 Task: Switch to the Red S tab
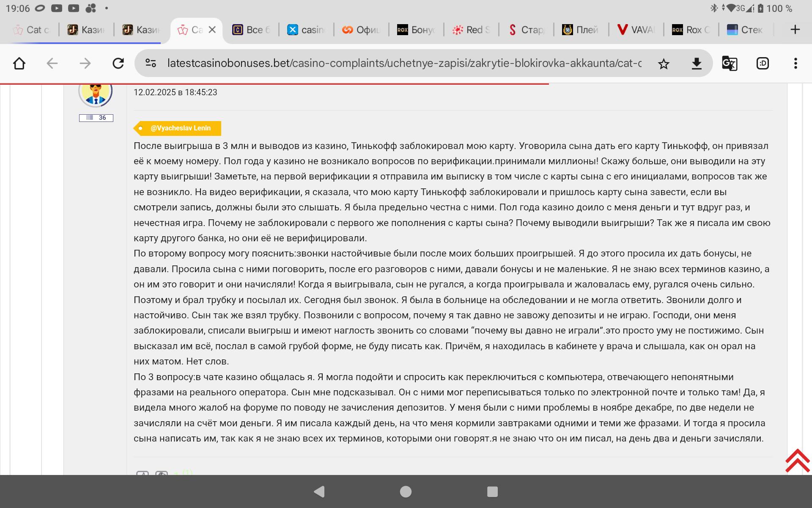tap(472, 30)
